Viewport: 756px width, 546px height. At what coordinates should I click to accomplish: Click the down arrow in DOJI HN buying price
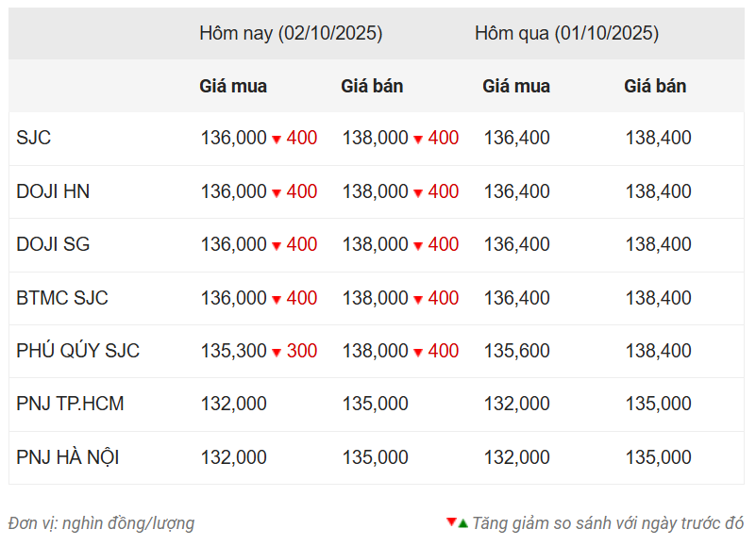coord(277,193)
